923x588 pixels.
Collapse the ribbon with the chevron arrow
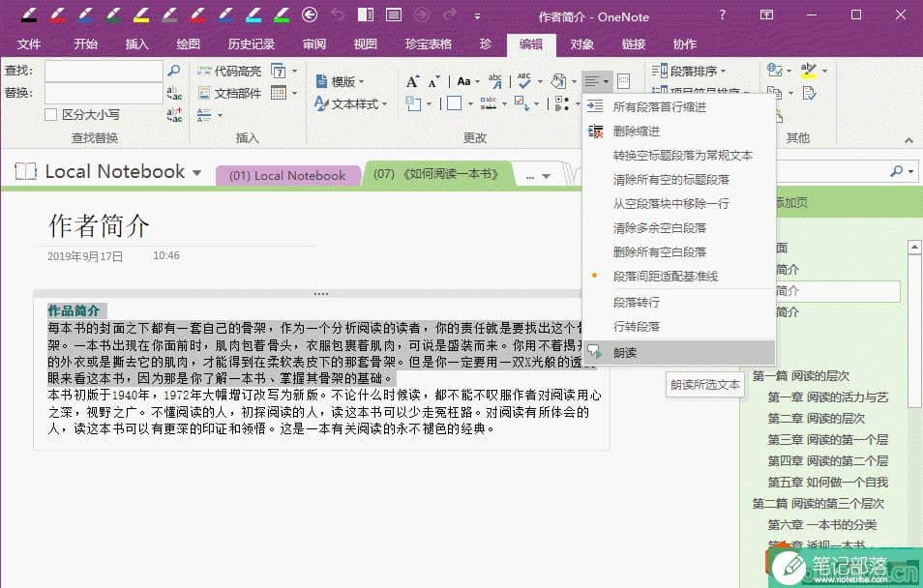pos(908,140)
